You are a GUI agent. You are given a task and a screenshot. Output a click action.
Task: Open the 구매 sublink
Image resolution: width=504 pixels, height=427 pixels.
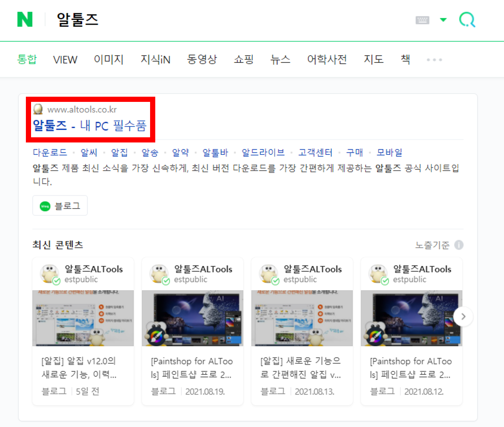(x=354, y=152)
